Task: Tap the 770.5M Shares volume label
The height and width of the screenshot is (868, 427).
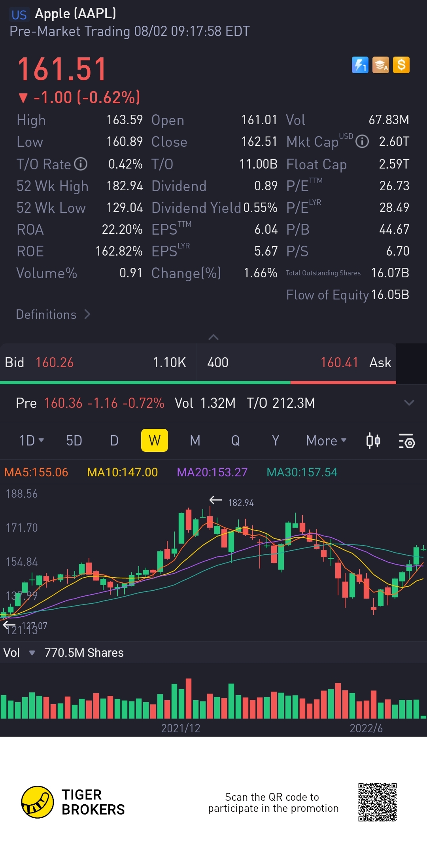Action: (84, 652)
